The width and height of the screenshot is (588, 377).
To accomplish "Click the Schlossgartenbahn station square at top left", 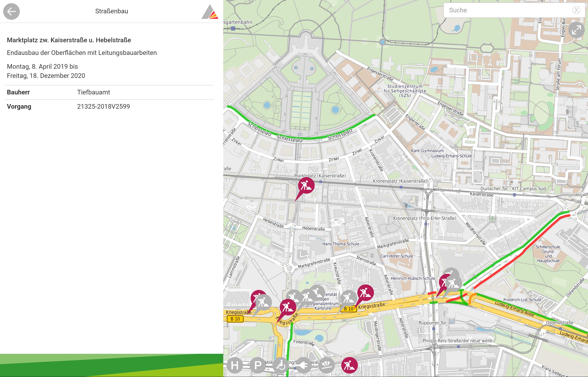I will (x=233, y=29).
